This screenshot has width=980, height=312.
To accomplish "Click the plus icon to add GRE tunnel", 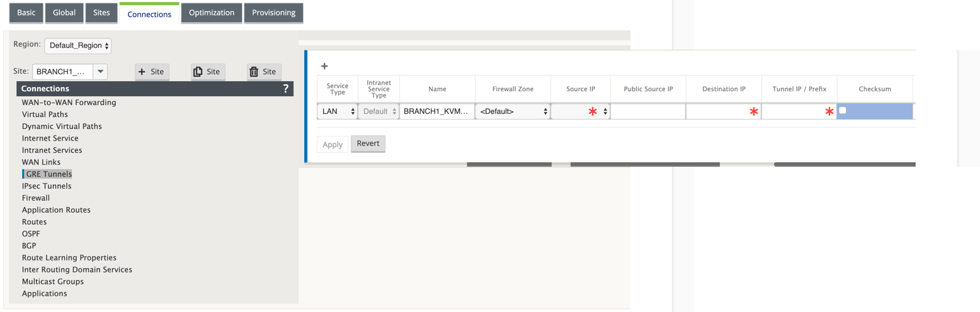I will 324,65.
